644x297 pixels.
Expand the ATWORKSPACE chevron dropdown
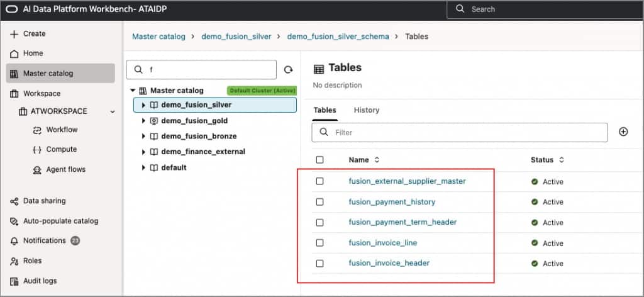(113, 111)
